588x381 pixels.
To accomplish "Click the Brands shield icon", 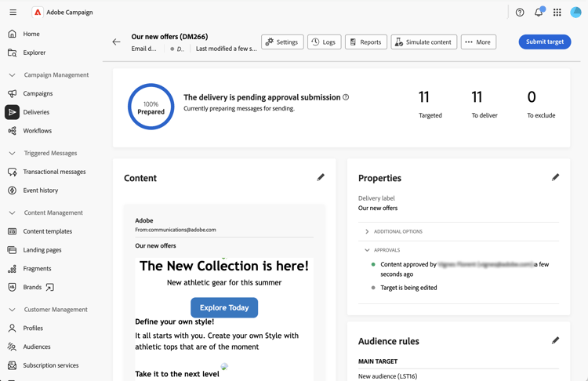I will [x=12, y=287].
